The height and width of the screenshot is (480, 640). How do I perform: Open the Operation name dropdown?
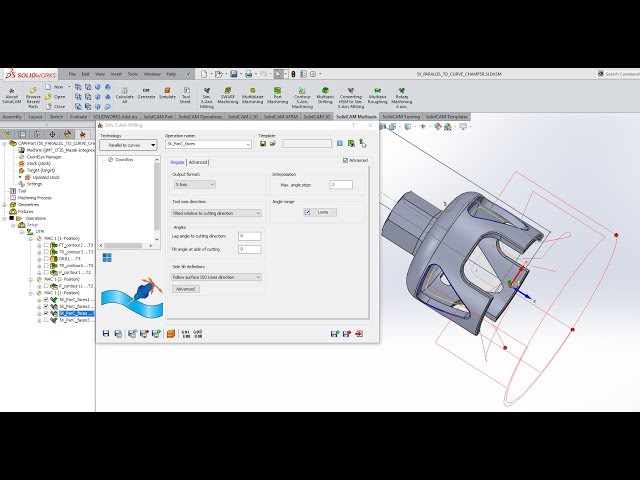pyautogui.click(x=248, y=144)
